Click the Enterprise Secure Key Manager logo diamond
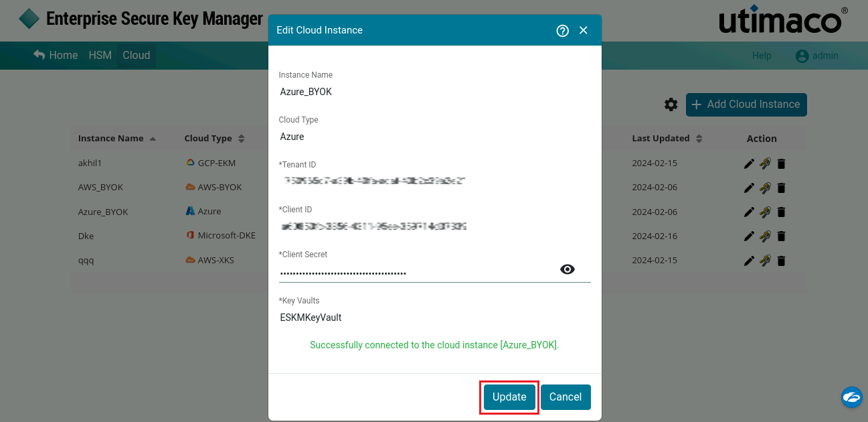The height and width of the screenshot is (422, 868). pyautogui.click(x=29, y=18)
